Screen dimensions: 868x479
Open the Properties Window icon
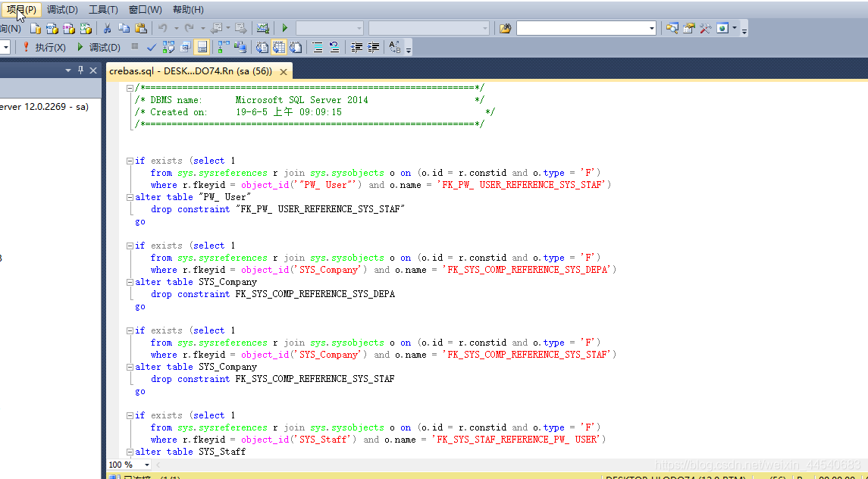pyautogui.click(x=688, y=28)
